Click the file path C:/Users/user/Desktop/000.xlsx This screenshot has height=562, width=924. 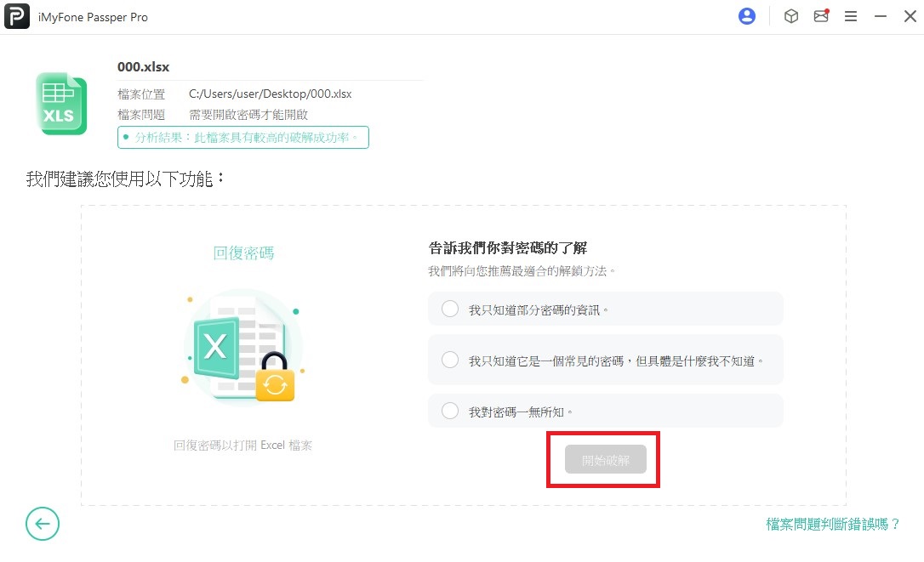(270, 94)
